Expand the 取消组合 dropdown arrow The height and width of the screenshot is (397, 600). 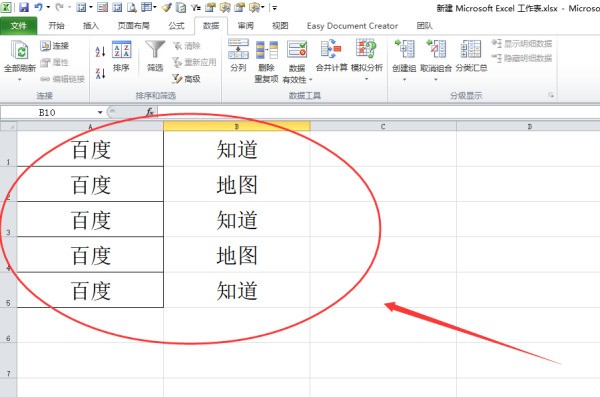coord(436,80)
